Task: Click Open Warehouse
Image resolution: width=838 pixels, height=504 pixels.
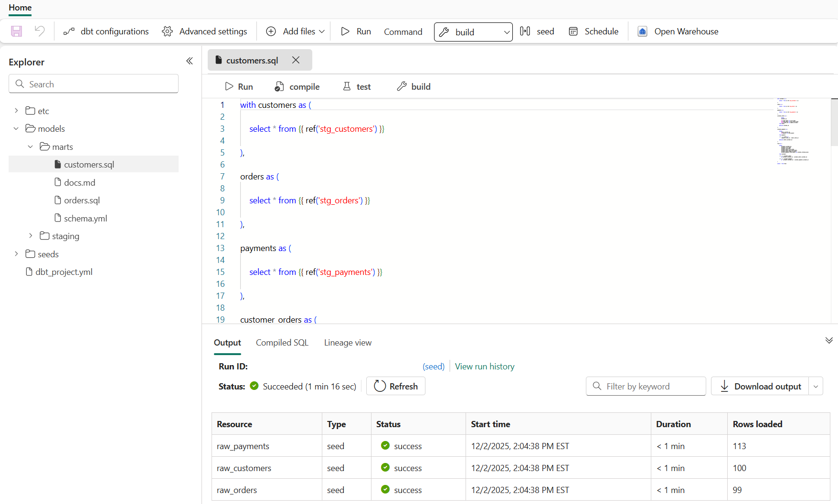Action: (678, 31)
